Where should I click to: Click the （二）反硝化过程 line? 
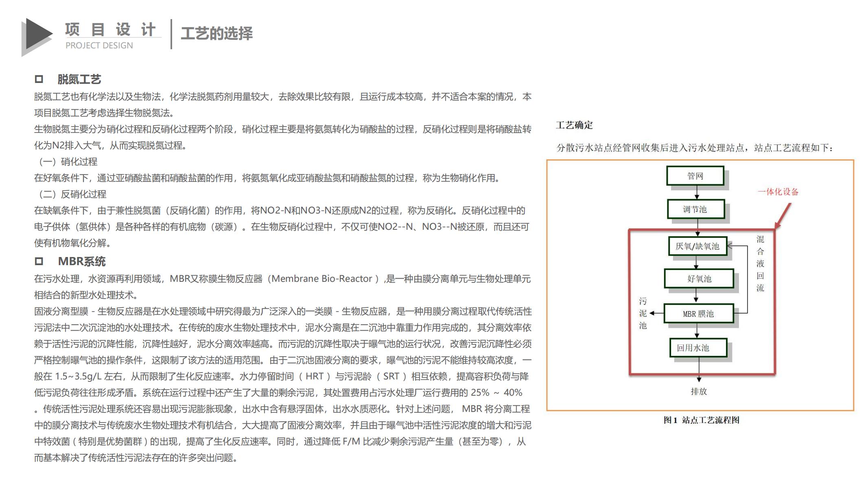point(70,194)
